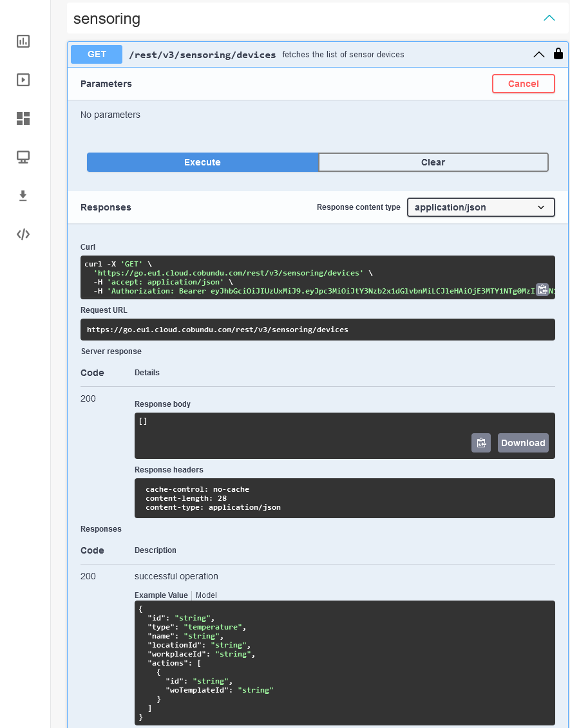The height and width of the screenshot is (728, 570).
Task: Click the 'Response body' label
Action: [x=162, y=404]
